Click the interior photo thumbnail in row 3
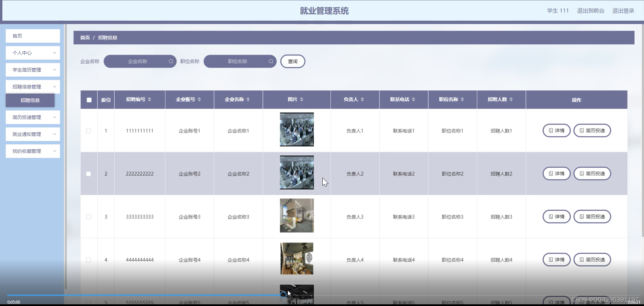644x306 pixels. [297, 215]
